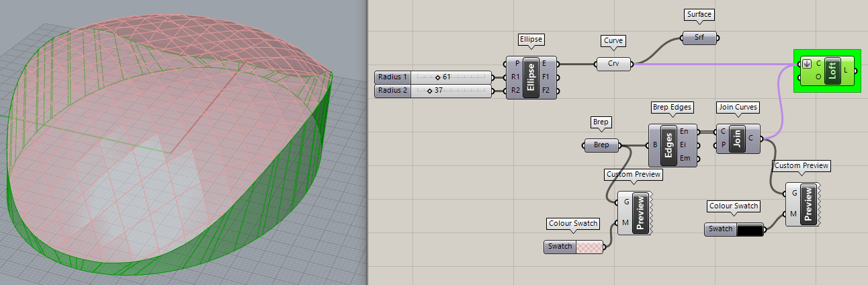868x285 pixels.
Task: Click the Join component's name bar
Action: (x=737, y=138)
